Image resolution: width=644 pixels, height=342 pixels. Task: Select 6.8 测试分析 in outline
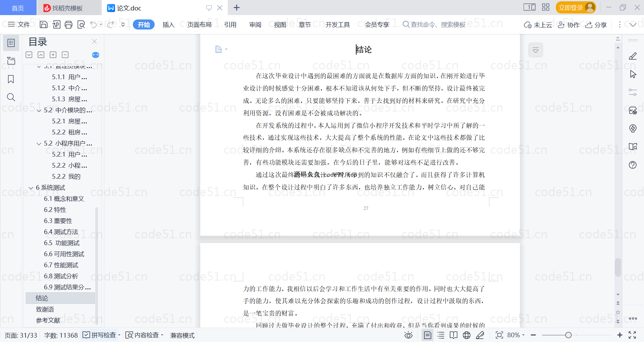tap(61, 276)
